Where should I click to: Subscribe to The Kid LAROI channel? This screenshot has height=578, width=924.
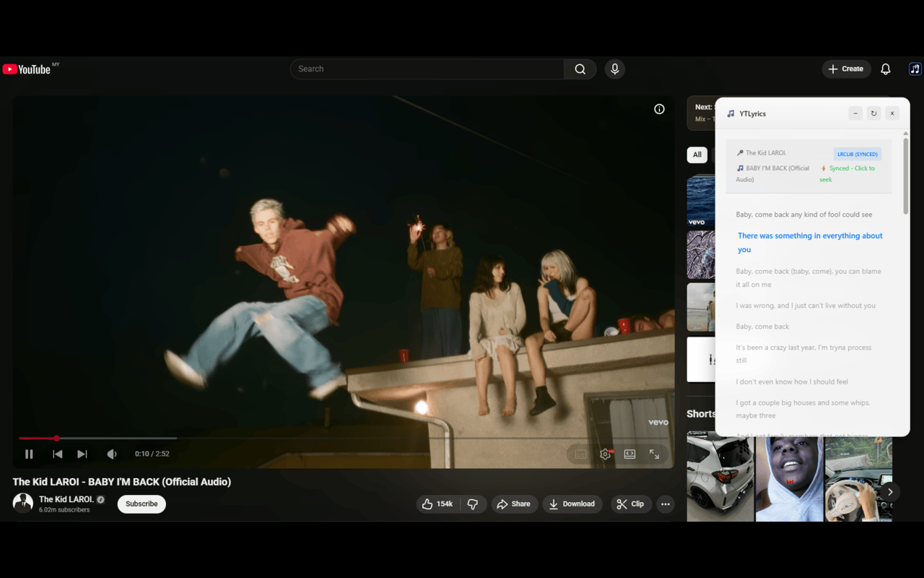(141, 504)
